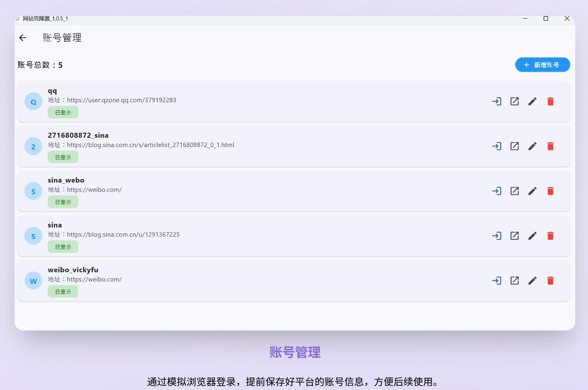Click the weibo_vickyfu account name

(73, 270)
